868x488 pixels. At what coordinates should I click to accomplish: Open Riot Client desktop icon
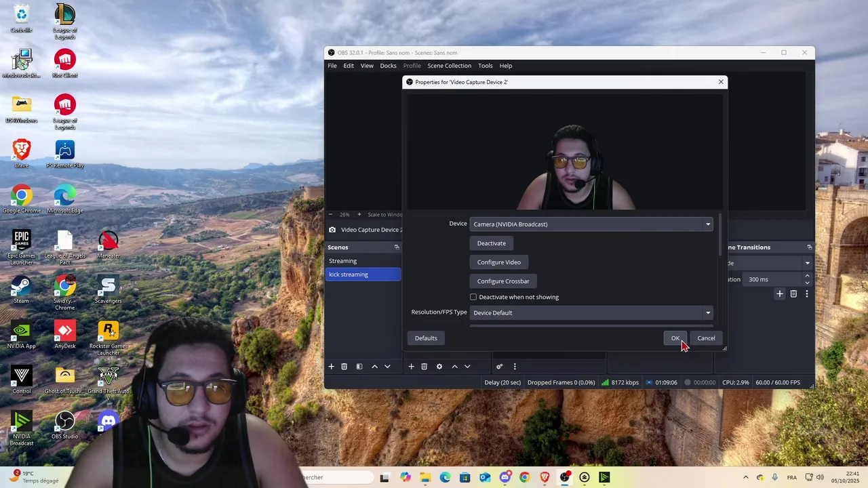64,64
